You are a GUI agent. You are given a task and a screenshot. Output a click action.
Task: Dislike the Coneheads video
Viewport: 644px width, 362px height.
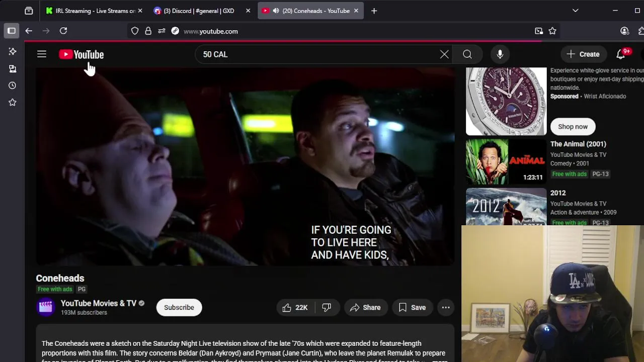pos(327,308)
